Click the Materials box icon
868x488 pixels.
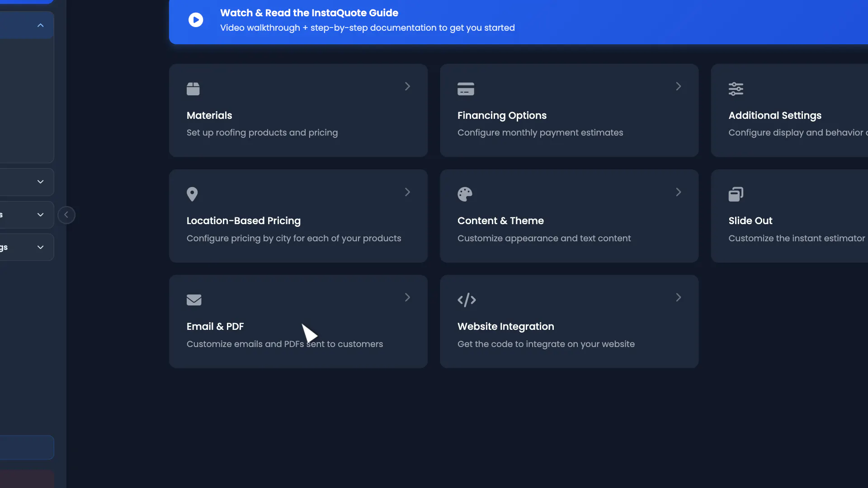pyautogui.click(x=193, y=89)
